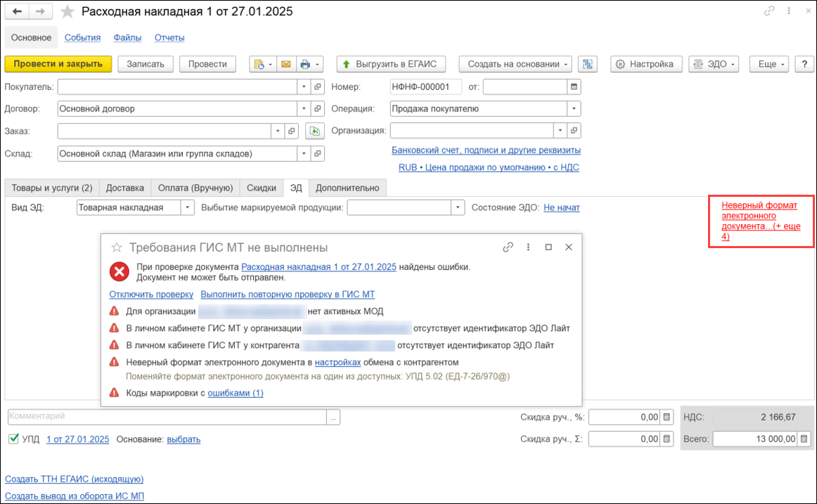
Task: Switch to the Отчеты section
Action: pyautogui.click(x=169, y=37)
